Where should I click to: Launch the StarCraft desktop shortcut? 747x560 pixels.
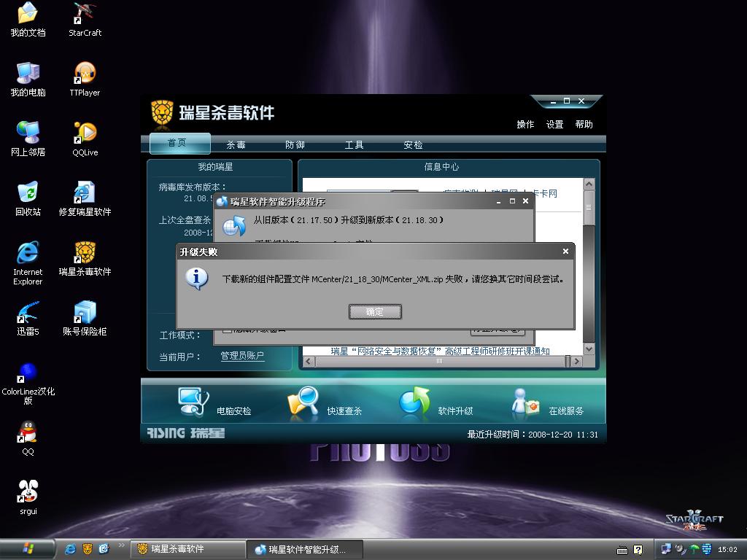85,19
